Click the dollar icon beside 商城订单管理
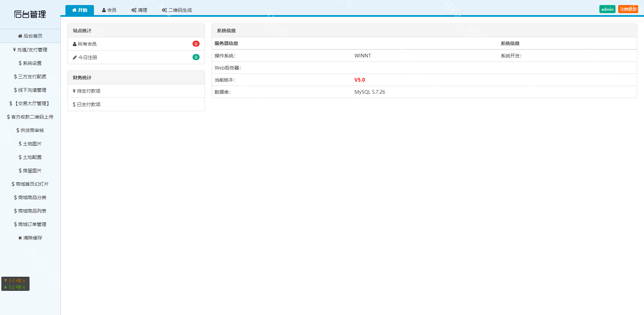Image resolution: width=644 pixels, height=315 pixels. tap(15, 224)
